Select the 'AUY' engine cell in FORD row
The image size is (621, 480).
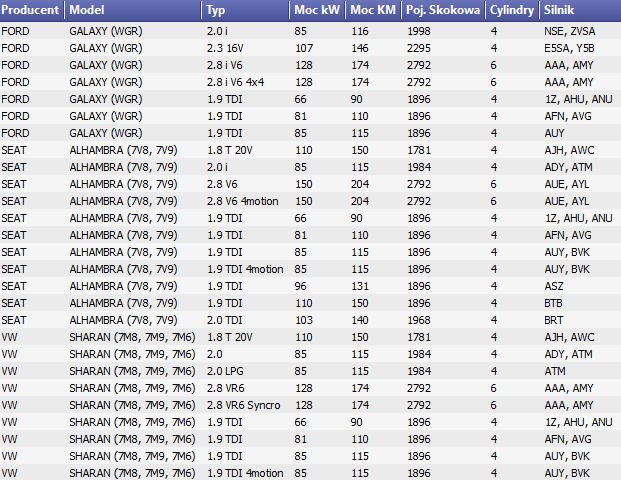coord(554,133)
